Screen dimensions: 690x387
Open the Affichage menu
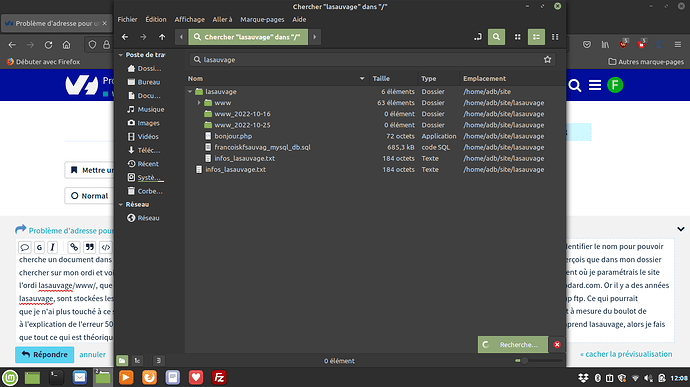[x=189, y=19]
